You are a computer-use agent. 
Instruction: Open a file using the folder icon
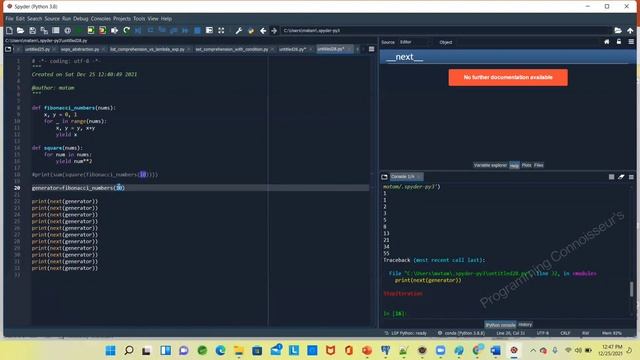20,31
